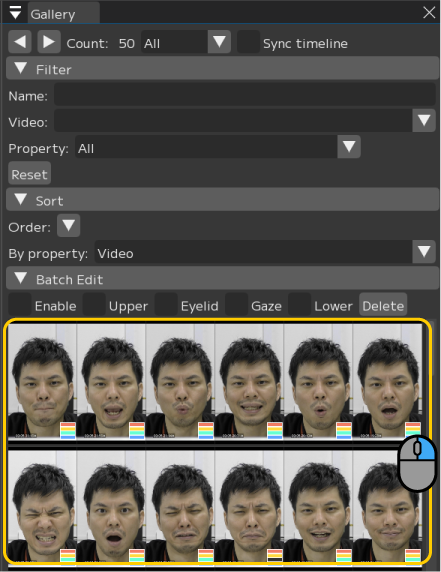Screen dimensions: 441x572
Task: Click into the Name filter field
Action: point(245,94)
